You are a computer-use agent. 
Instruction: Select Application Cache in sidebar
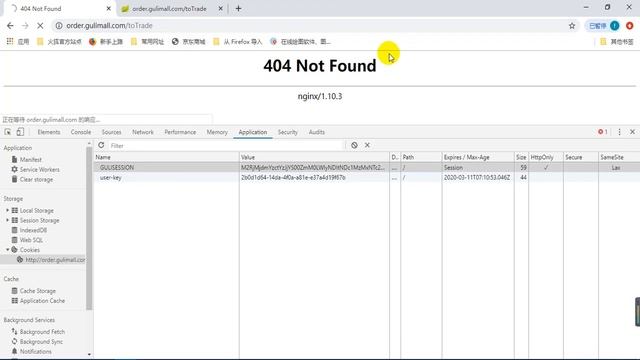coord(42,301)
